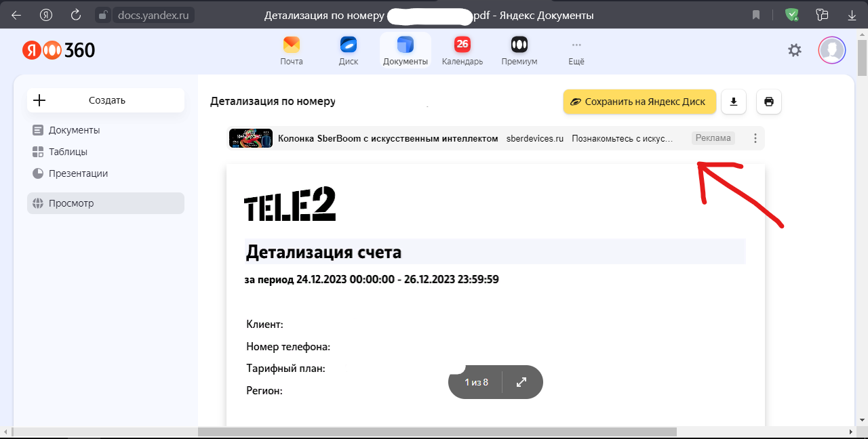Open Yandex 360 settings gear
This screenshot has height=439, width=868.
click(794, 49)
